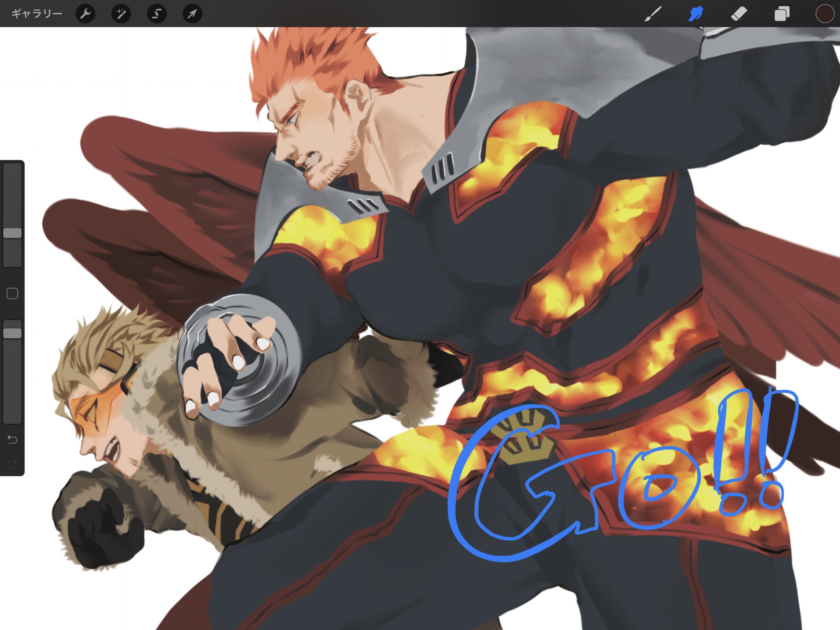Open the Actions wrench menu
The height and width of the screenshot is (630, 840).
click(85, 14)
